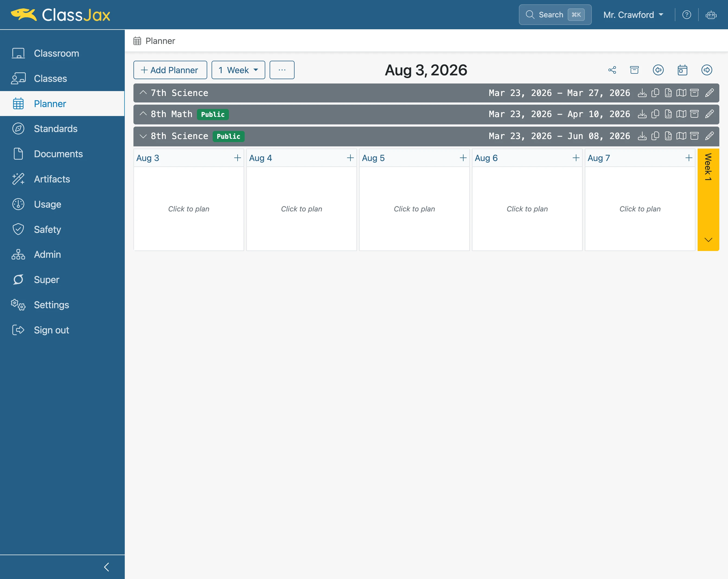Click the share planner icon
This screenshot has width=728, height=579.
point(612,70)
